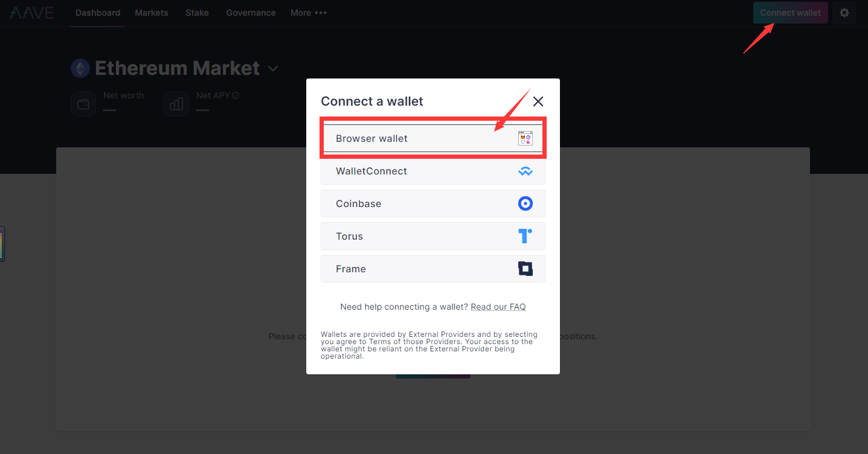This screenshot has width=868, height=454.
Task: Click the Coinbase circle icon
Action: (526, 203)
